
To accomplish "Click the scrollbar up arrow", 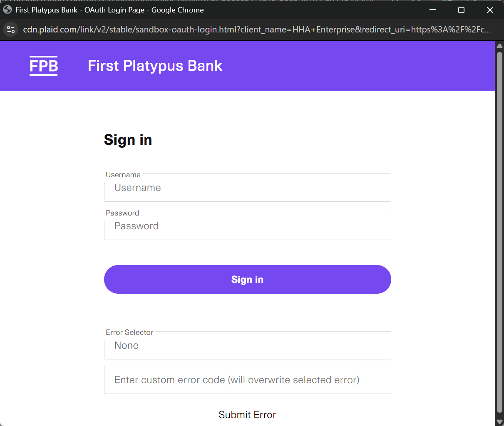I will click(x=499, y=46).
